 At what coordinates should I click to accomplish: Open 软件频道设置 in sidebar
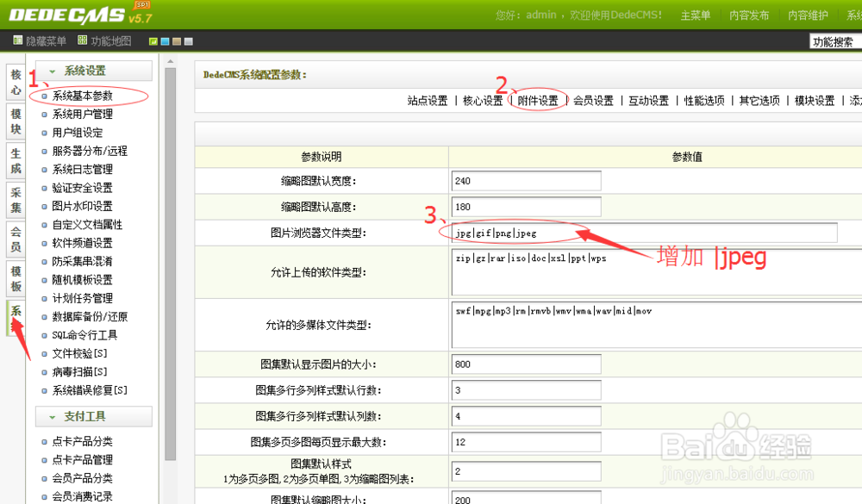point(83,243)
